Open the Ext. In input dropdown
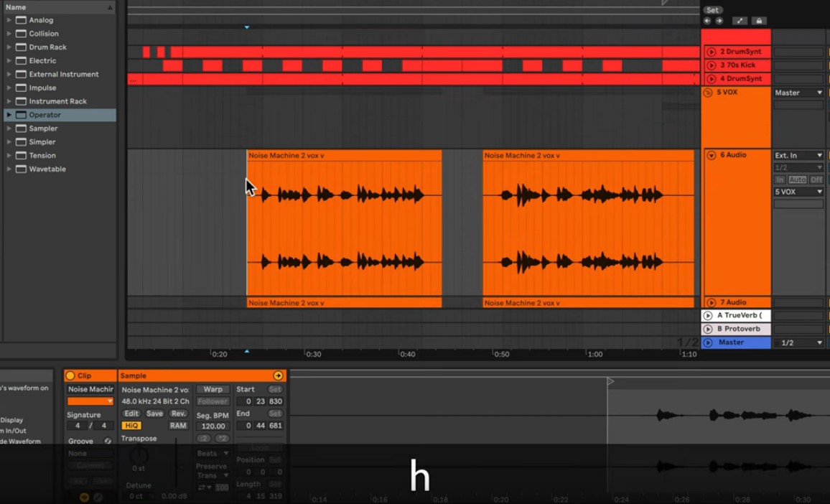This screenshot has width=830, height=504. point(798,155)
